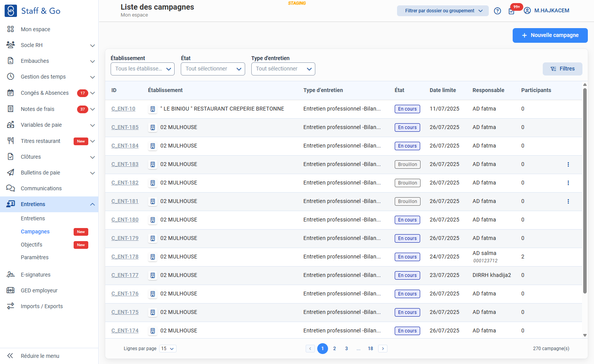
Task: Open the three-dot menu for C_ENT-183
Action: 568,164
